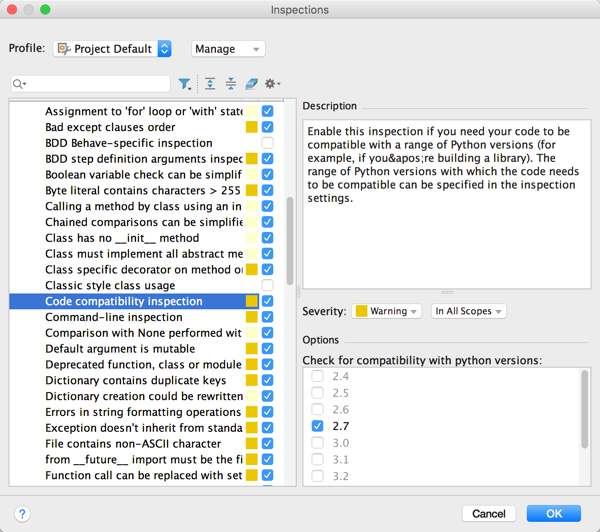Click the filter inspections funnel icon
Screen dimensions: 600x532
(185, 84)
